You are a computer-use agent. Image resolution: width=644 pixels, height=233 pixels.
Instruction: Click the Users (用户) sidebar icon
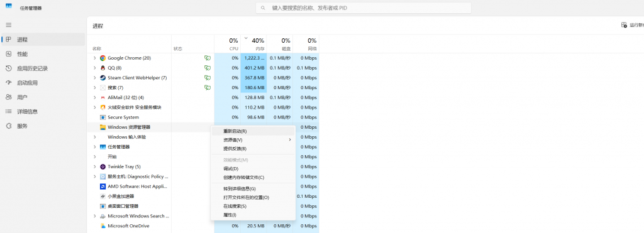pos(9,97)
